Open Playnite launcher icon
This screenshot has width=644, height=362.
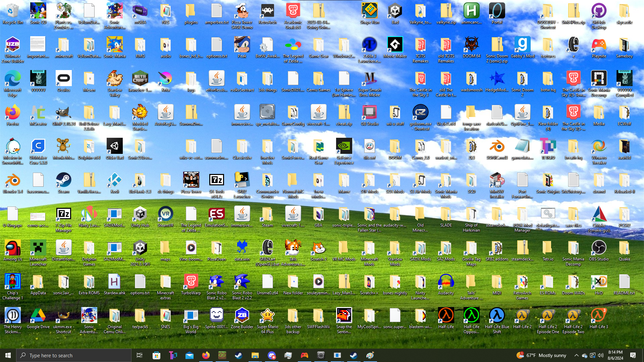point(599,47)
